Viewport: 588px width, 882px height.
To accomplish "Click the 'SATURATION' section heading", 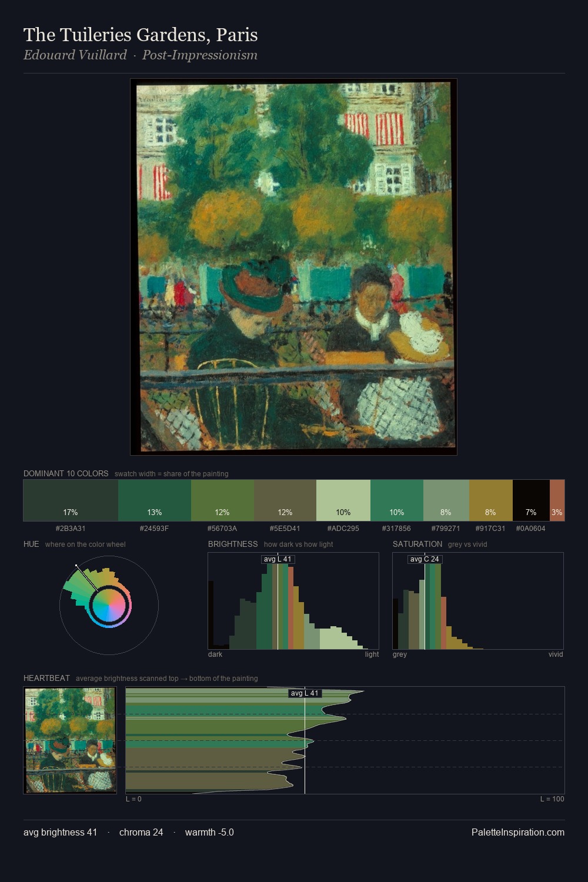I will click(417, 544).
